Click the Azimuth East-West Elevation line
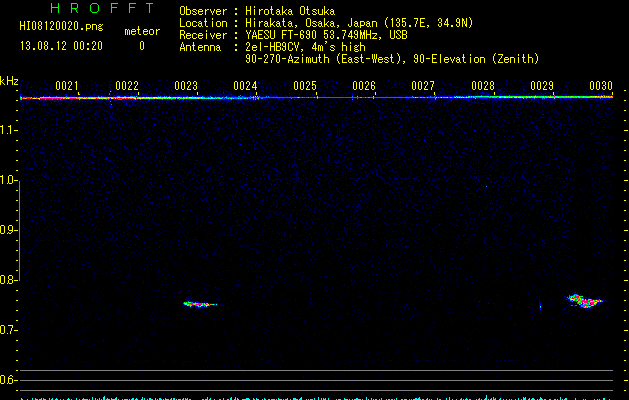Image resolution: width=629 pixels, height=400 pixels. point(392,59)
